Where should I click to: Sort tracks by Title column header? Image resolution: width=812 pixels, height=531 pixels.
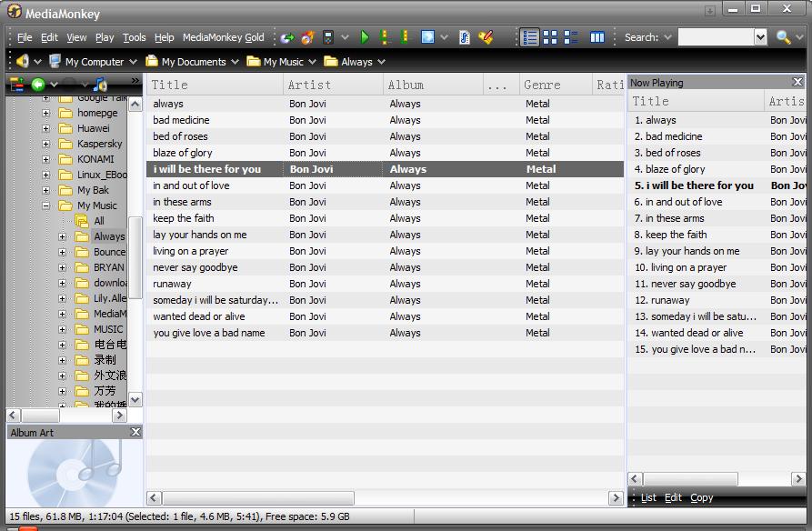point(215,85)
